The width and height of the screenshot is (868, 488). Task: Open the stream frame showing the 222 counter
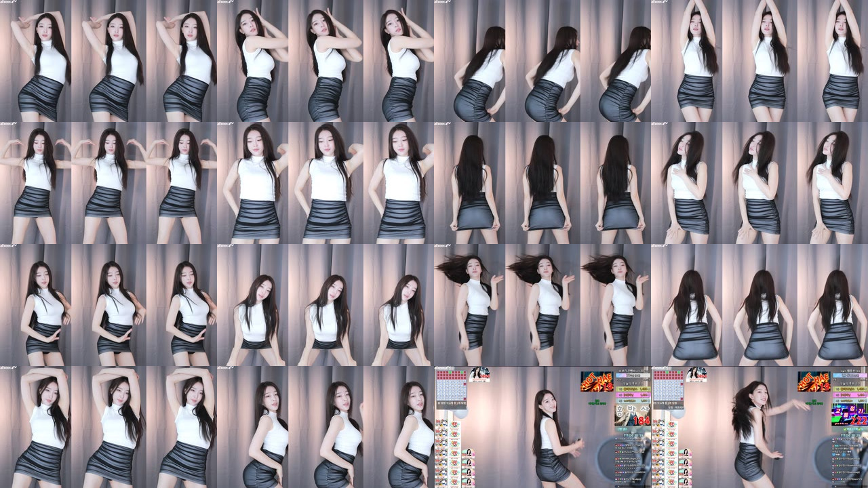click(759, 427)
